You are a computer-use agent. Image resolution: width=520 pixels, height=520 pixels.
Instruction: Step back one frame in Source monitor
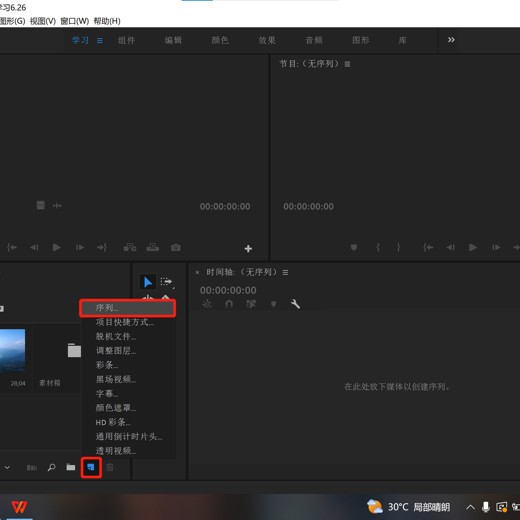tap(34, 247)
